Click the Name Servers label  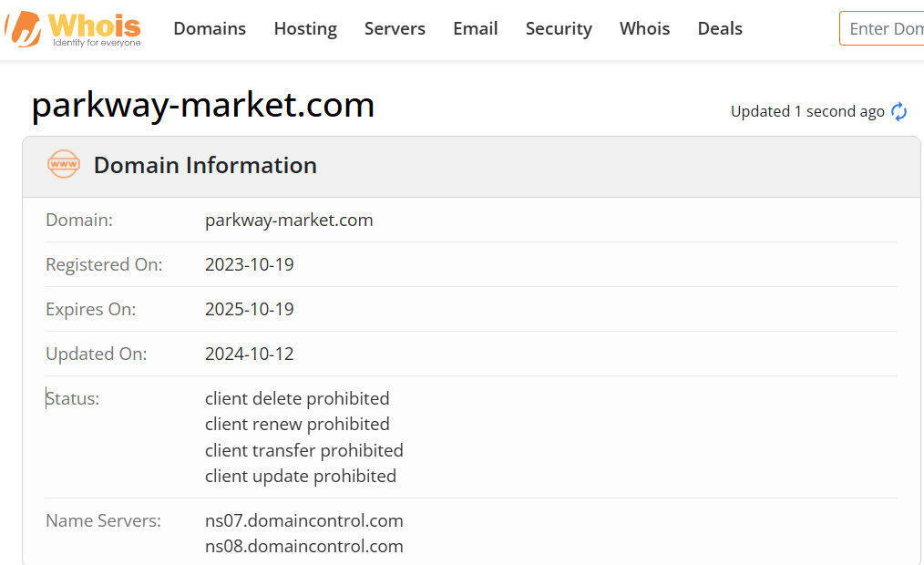pyautogui.click(x=103, y=521)
